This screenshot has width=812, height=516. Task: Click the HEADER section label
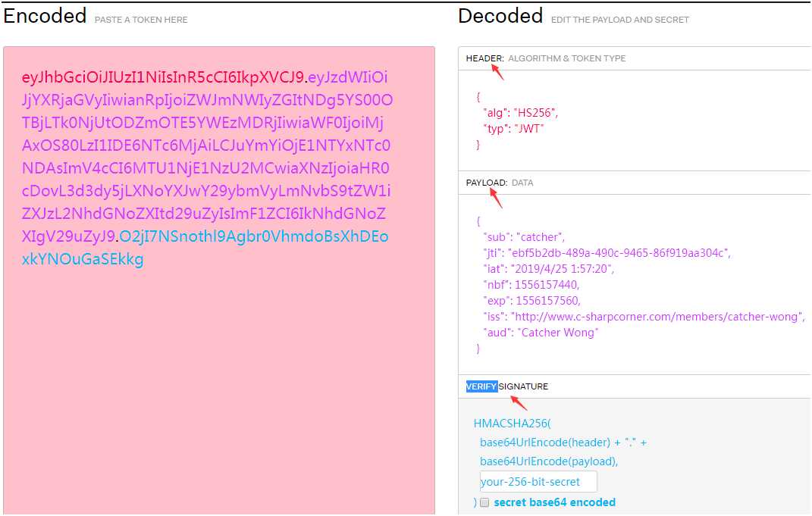click(484, 58)
